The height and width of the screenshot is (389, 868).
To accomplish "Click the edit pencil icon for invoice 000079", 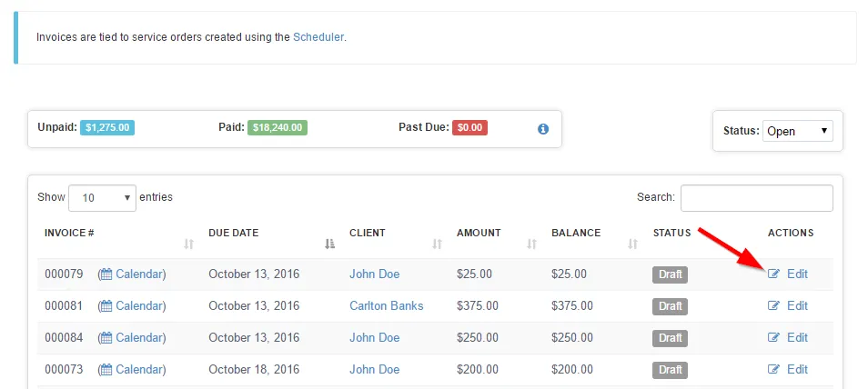I will coord(774,274).
